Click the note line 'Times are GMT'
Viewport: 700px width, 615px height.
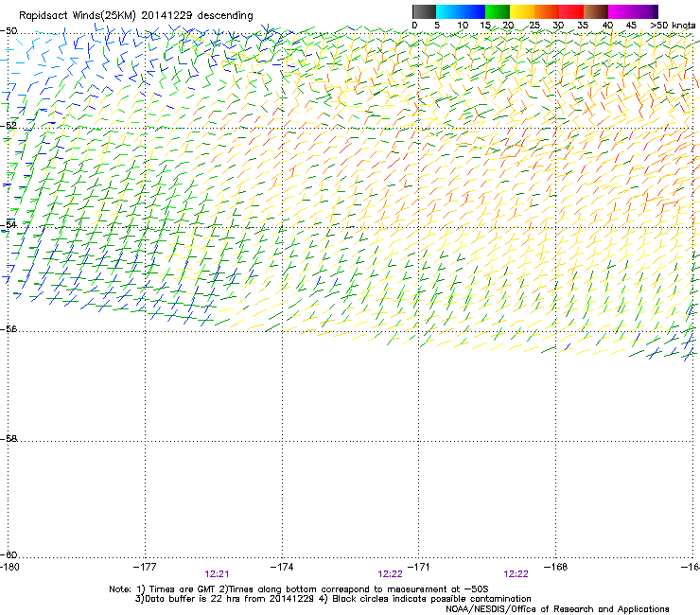(184, 589)
